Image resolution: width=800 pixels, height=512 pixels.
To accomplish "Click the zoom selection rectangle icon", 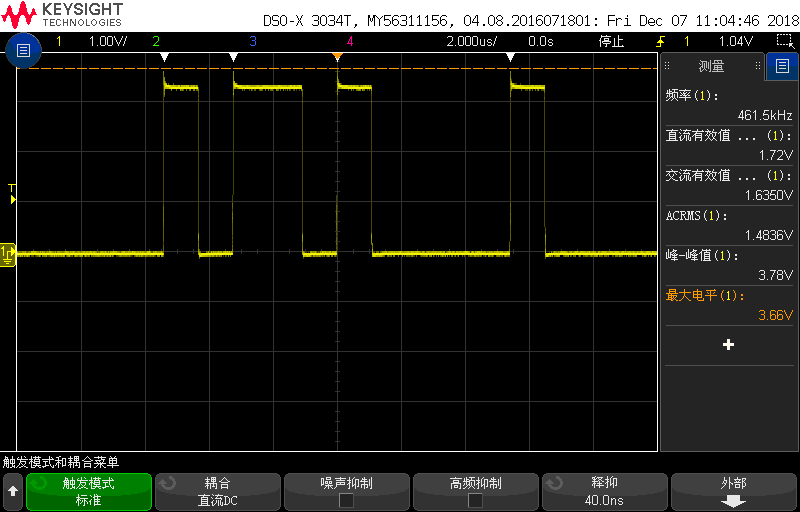I will click(783, 41).
